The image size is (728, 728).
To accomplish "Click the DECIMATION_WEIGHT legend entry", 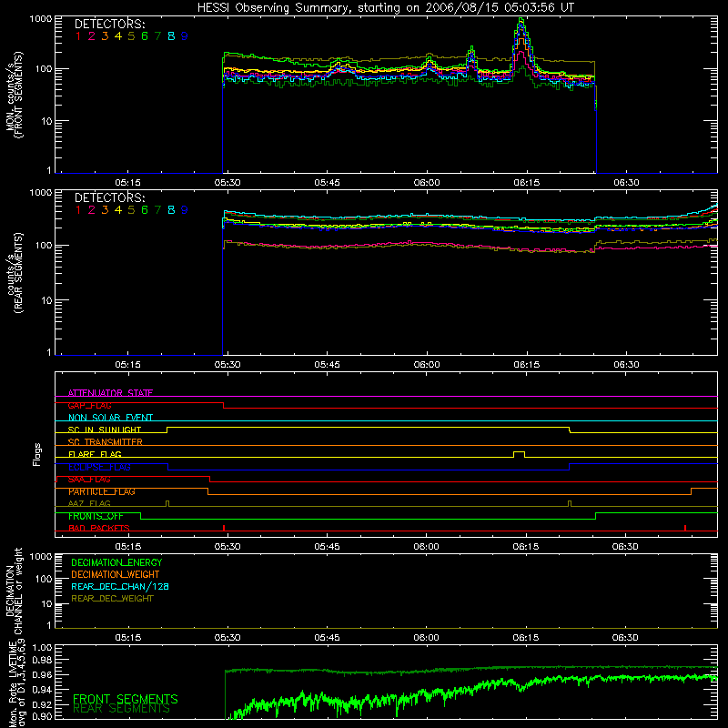I will tap(116, 574).
